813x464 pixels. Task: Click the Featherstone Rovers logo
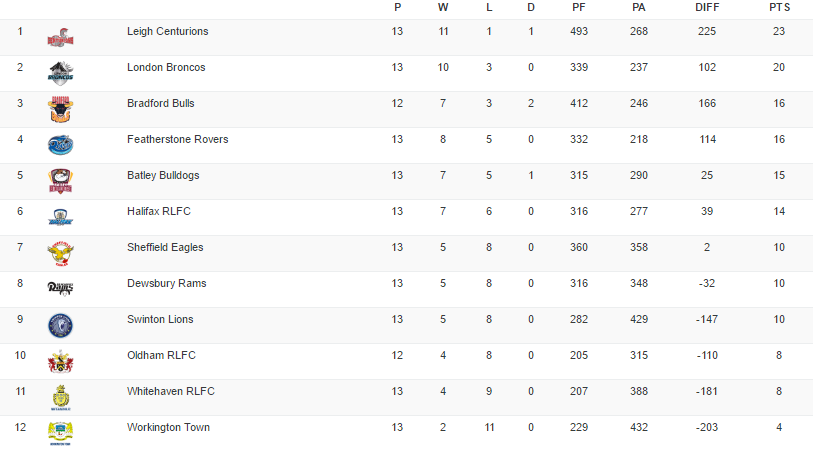coord(60,145)
